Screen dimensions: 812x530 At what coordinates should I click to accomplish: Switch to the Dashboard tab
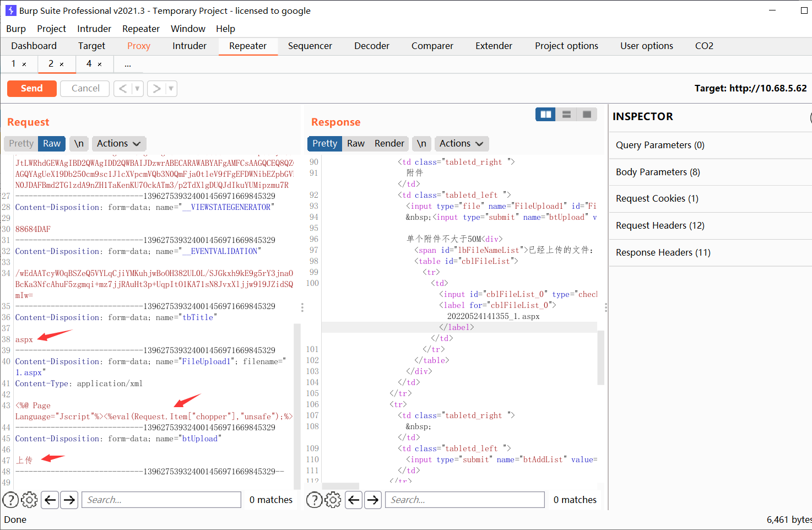34,46
